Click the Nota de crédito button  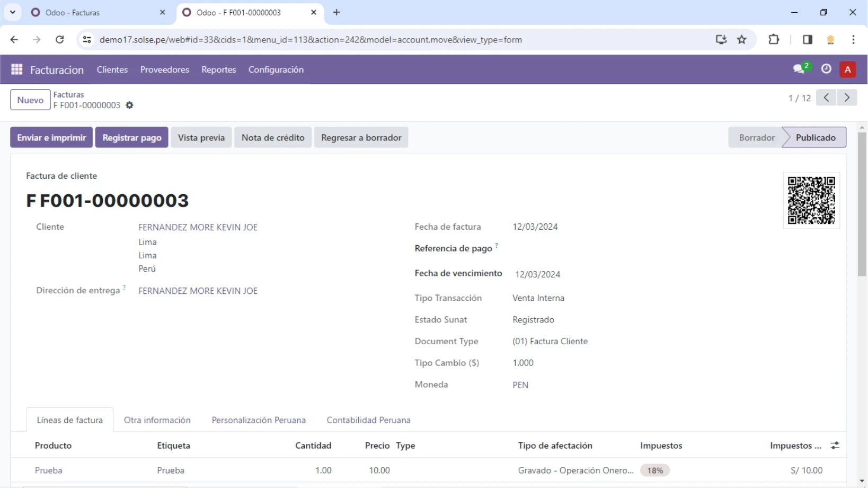pos(273,137)
